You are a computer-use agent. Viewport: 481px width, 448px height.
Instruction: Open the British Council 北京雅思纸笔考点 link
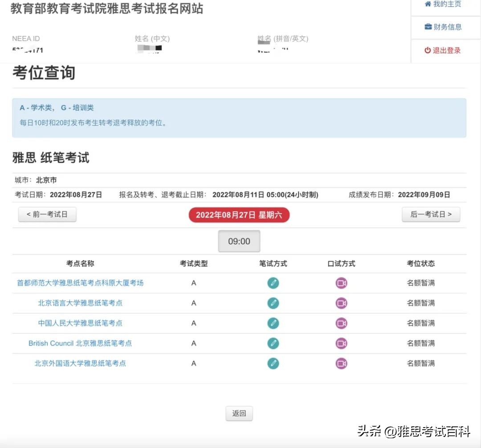[x=80, y=343]
